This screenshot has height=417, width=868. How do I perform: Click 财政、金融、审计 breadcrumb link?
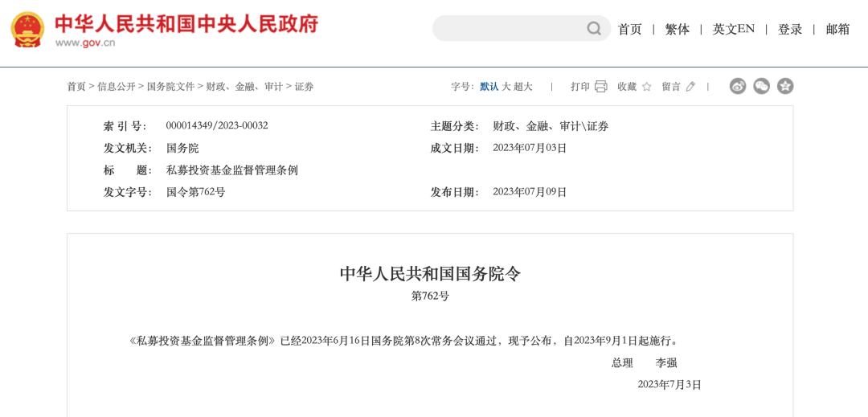click(x=244, y=86)
